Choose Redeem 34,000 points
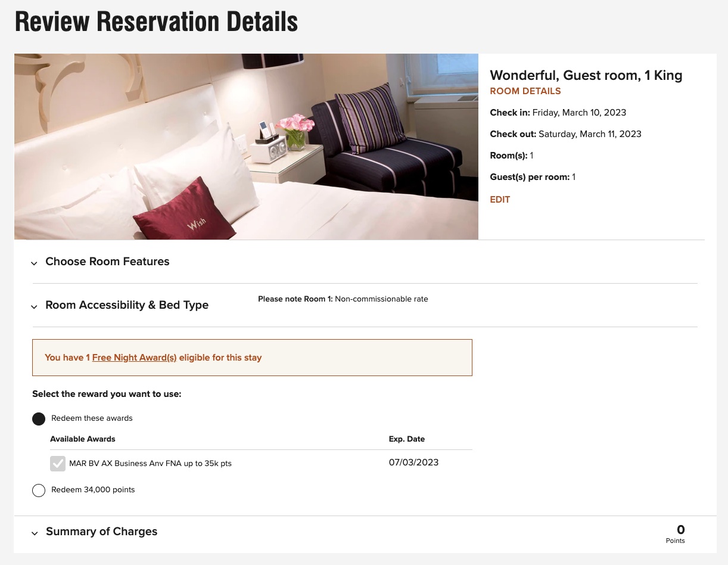The width and height of the screenshot is (728, 565). click(39, 490)
